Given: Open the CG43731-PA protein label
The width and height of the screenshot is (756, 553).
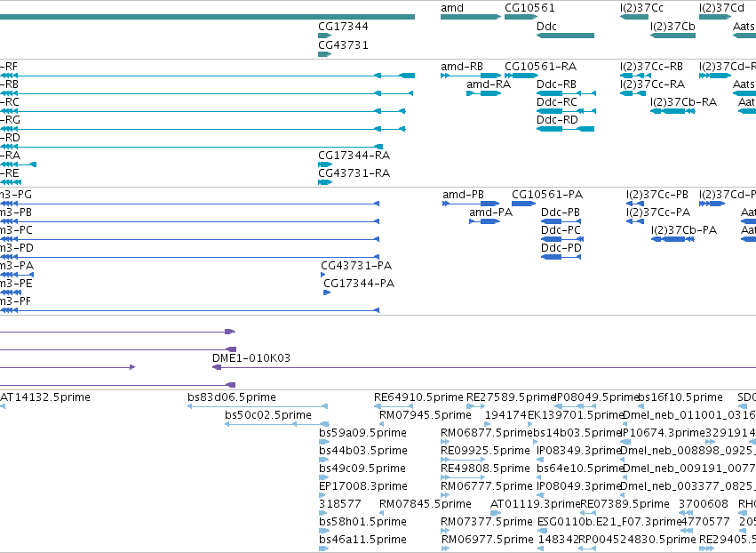Looking at the screenshot, I should [x=356, y=266].
